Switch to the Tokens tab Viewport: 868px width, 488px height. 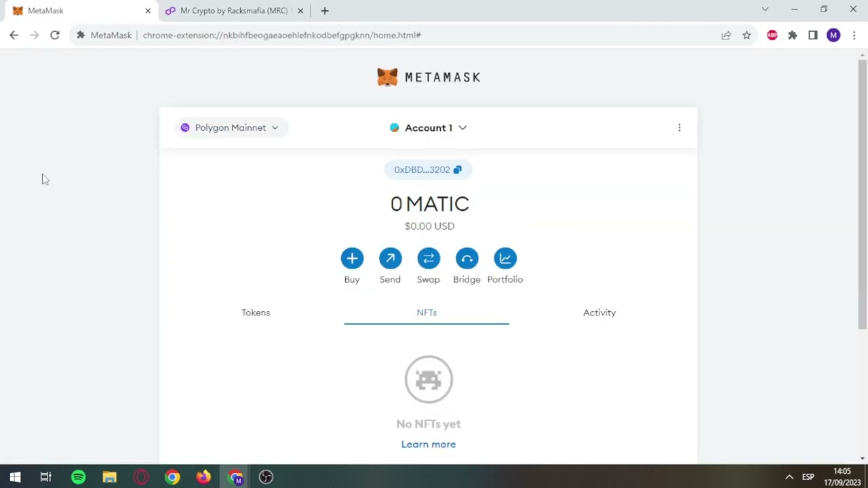click(x=256, y=312)
